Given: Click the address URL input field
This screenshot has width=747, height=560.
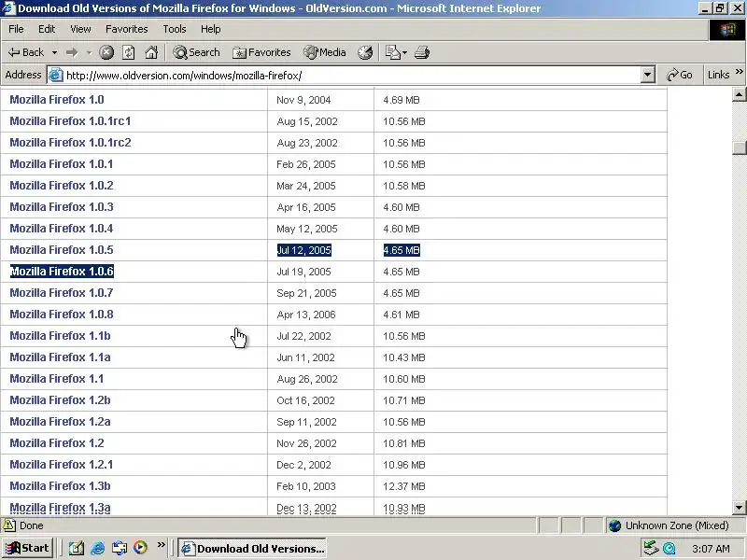Looking at the screenshot, I should tap(353, 76).
